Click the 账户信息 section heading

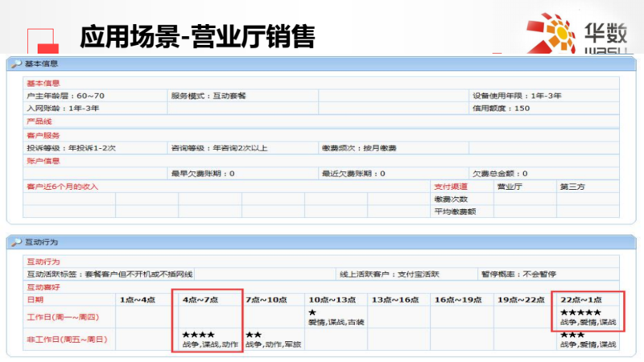point(43,161)
